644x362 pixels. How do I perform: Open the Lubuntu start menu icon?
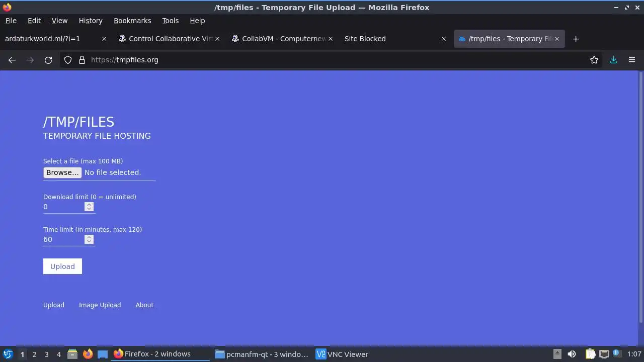tap(8, 354)
